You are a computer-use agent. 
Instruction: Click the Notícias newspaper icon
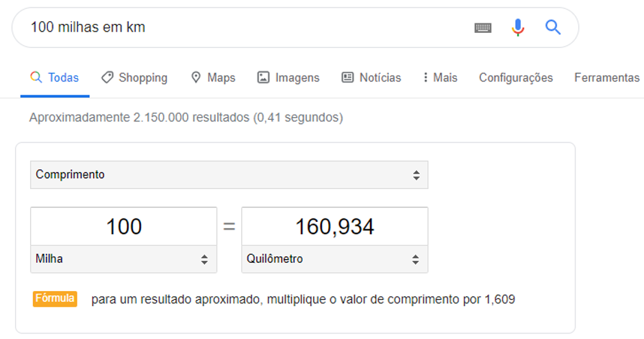click(x=347, y=77)
